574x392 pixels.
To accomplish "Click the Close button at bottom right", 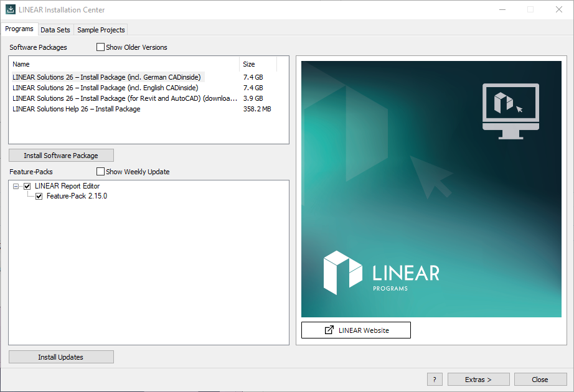I will pos(540,380).
